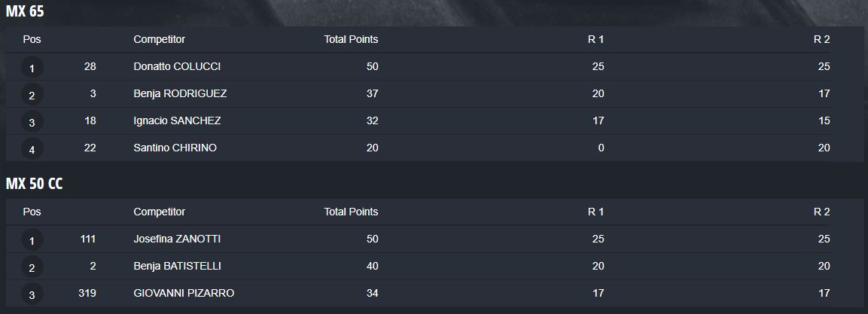This screenshot has width=868, height=314.
Task: Select competitor Donatto COLUCCI
Action: click(x=177, y=66)
